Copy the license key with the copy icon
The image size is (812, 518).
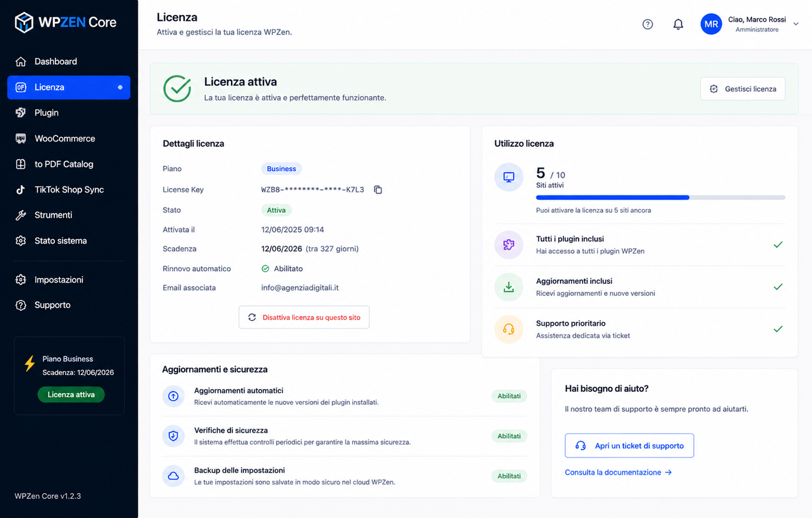[x=378, y=190]
